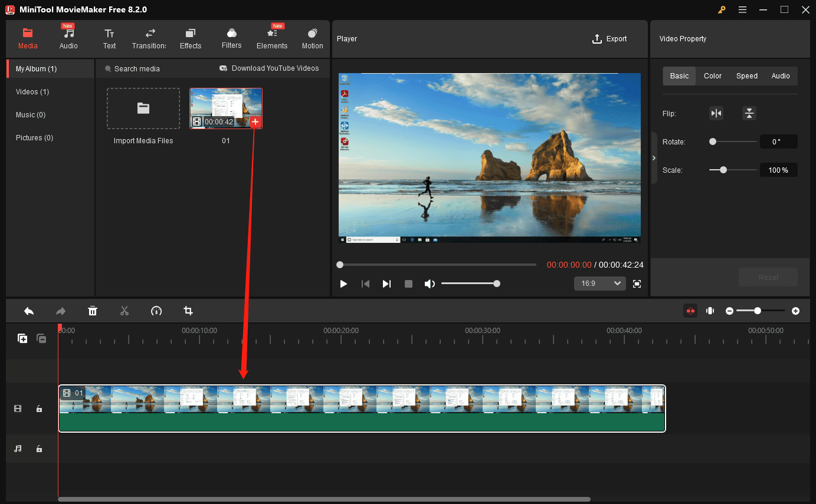Toggle the audio track lock
The width and height of the screenshot is (816, 504).
(39, 449)
